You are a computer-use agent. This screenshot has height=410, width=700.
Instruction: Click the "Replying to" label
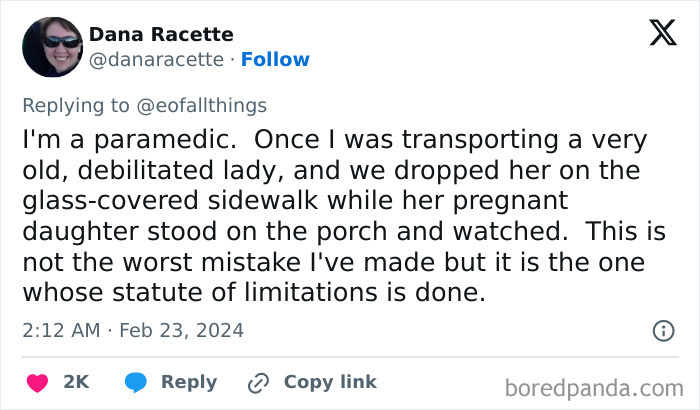78,105
